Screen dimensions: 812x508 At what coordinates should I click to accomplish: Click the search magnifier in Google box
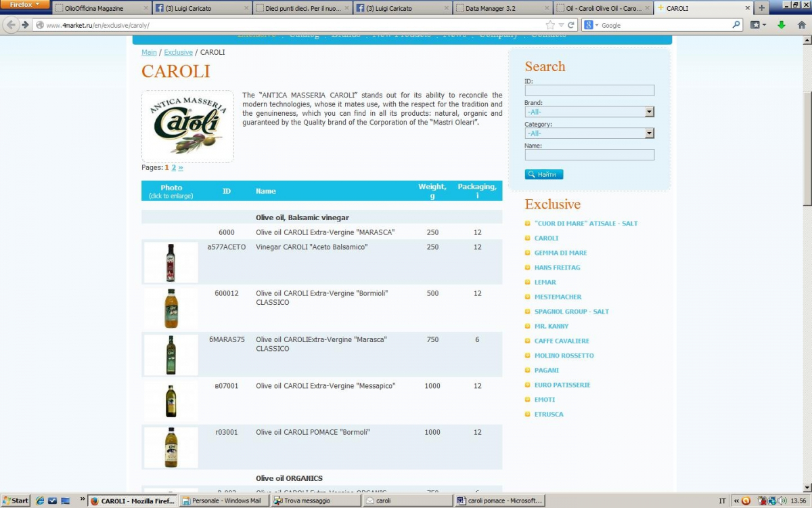(736, 25)
